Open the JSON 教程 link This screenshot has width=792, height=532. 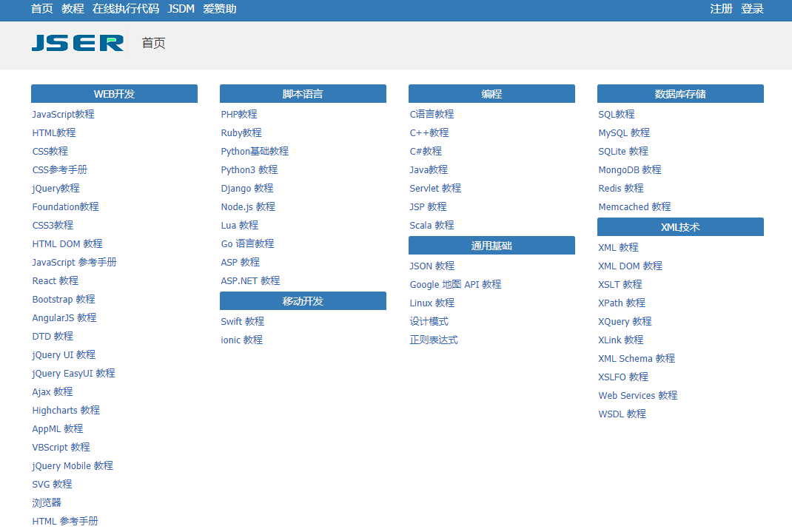click(x=432, y=266)
